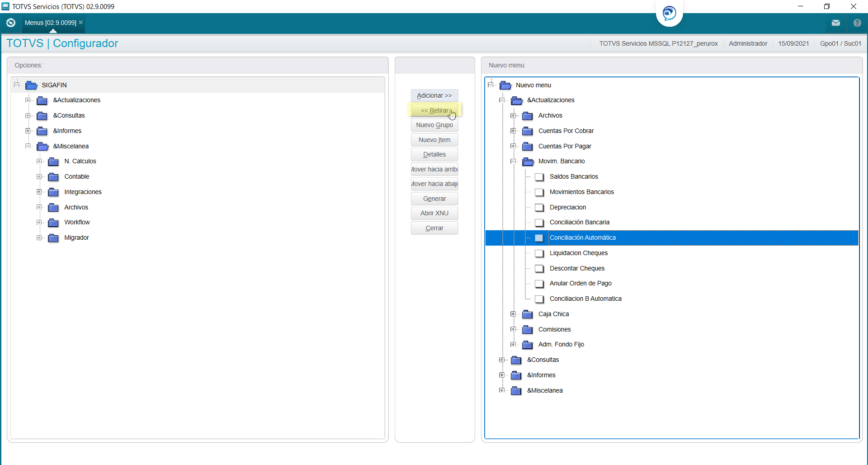Expand &Actualizaciones in Opciones tree
The height and width of the screenshot is (465, 868).
(x=28, y=100)
